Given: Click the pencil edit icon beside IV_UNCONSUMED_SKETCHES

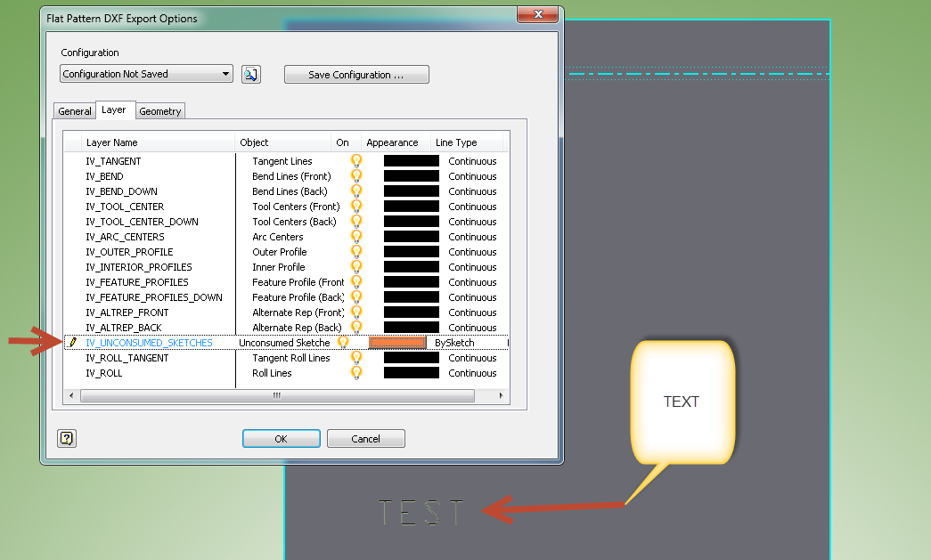Looking at the screenshot, I should point(73,342).
